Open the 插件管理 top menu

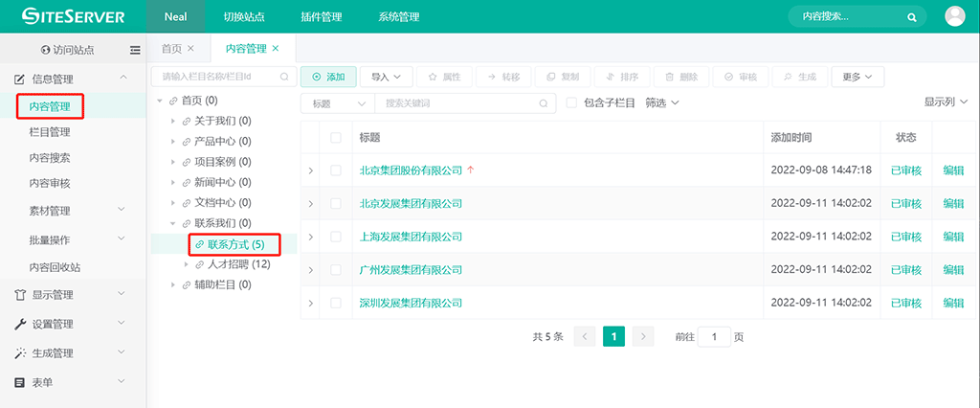pyautogui.click(x=321, y=16)
